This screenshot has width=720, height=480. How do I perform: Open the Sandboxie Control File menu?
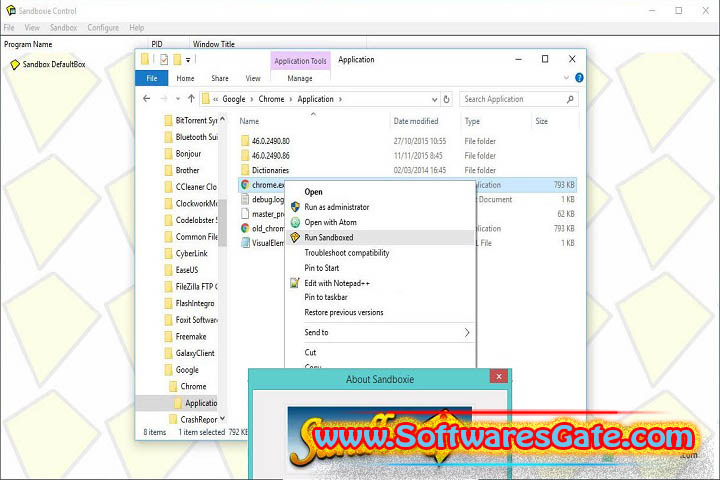click(x=9, y=28)
